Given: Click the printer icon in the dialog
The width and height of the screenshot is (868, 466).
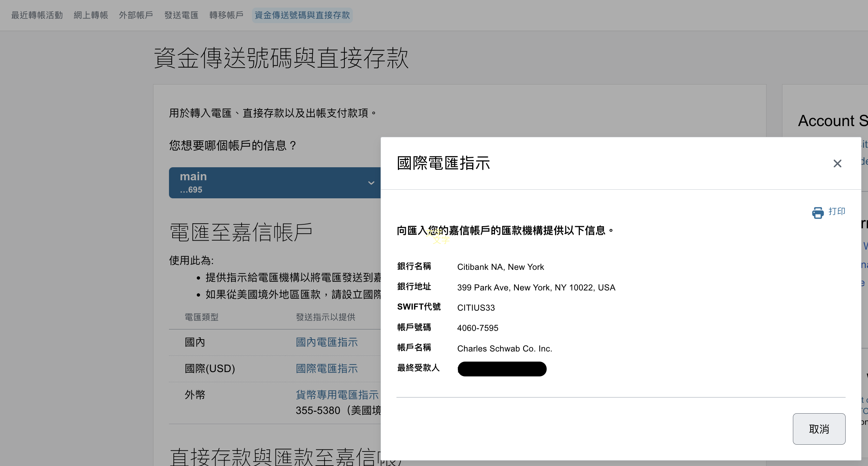Looking at the screenshot, I should (818, 212).
